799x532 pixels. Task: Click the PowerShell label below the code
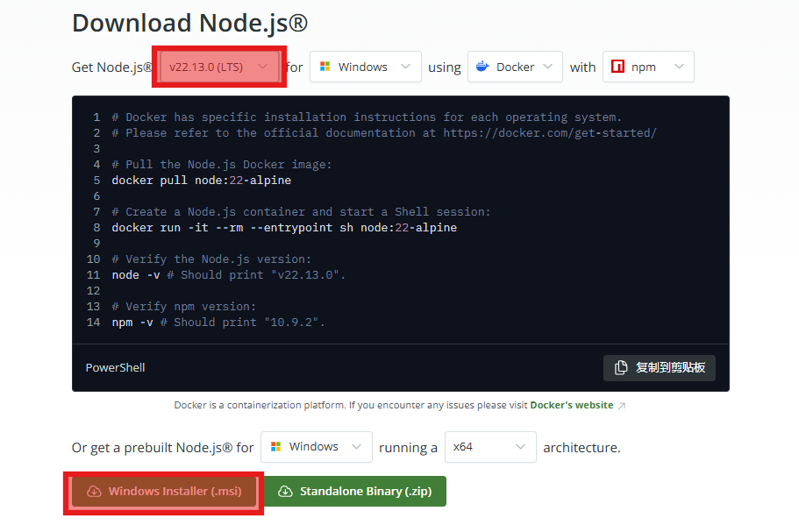(x=115, y=368)
